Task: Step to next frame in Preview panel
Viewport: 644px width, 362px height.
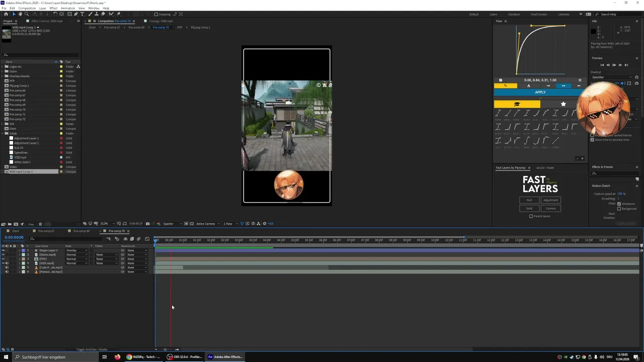Action: click(620, 65)
